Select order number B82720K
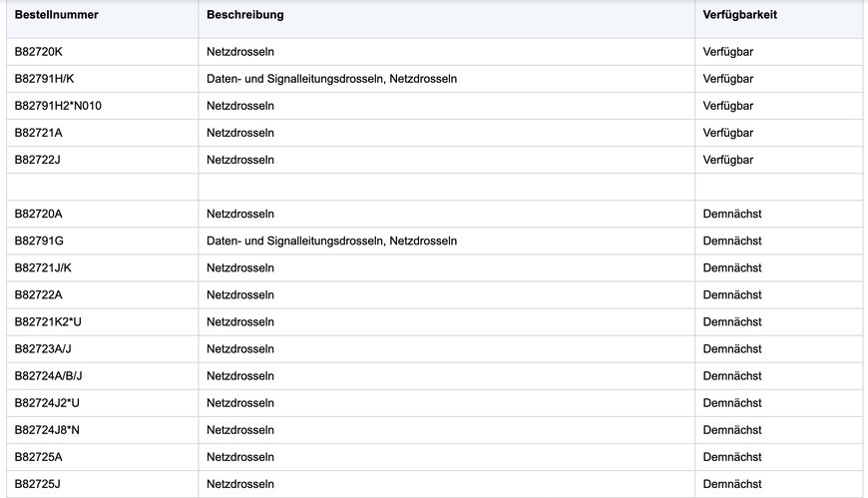Image resolution: width=868 pixels, height=498 pixels. click(38, 52)
